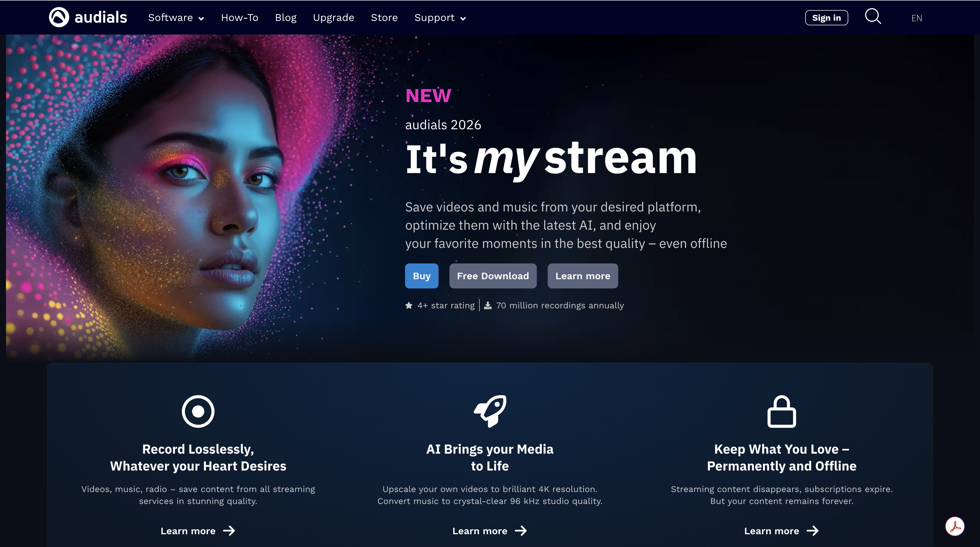The height and width of the screenshot is (547, 980).
Task: Click the download icon beside 70 million recordings
Action: tap(488, 305)
